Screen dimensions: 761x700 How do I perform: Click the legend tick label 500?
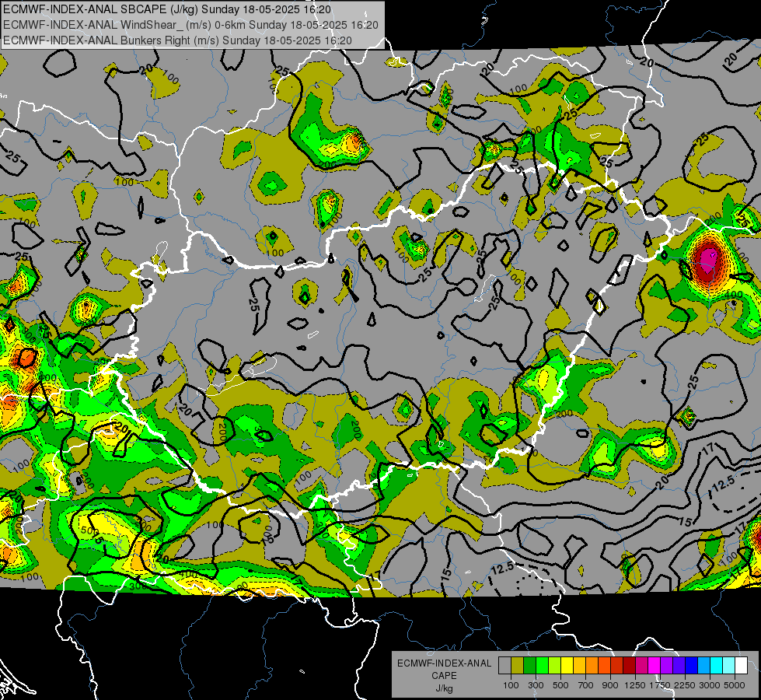tap(560, 685)
